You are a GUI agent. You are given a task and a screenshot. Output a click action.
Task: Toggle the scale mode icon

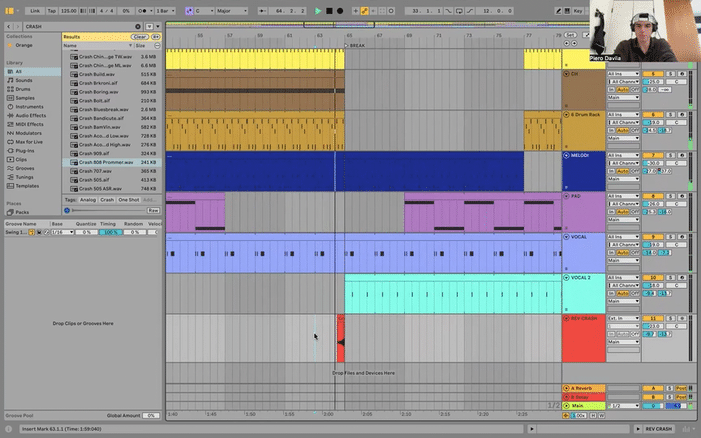189,11
